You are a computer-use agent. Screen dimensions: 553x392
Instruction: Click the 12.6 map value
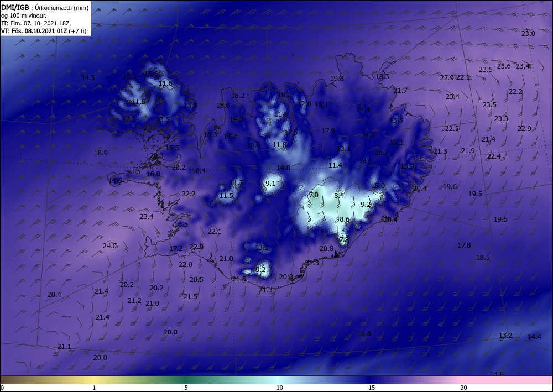click(x=304, y=103)
